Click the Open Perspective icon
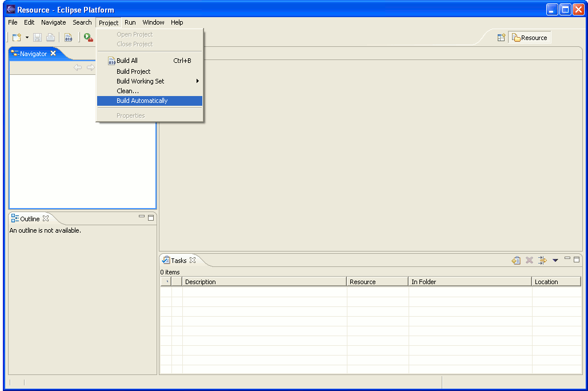Screen dimensions: 588x391 (501, 38)
